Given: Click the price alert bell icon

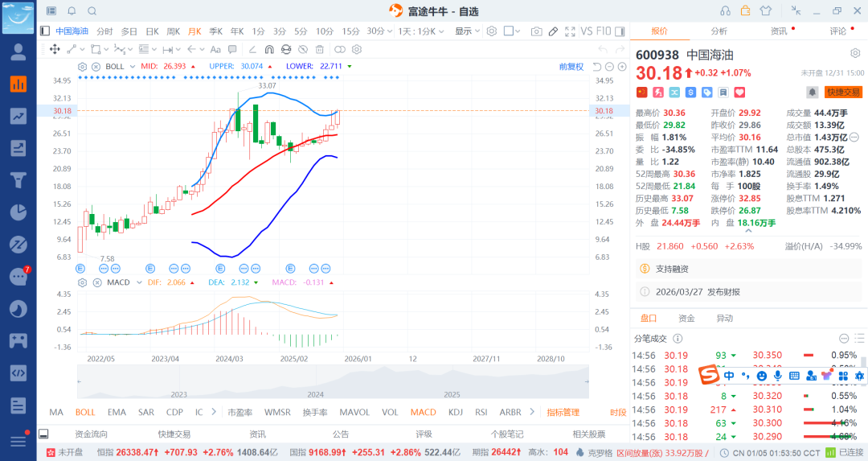Looking at the screenshot, I should click(x=812, y=92).
